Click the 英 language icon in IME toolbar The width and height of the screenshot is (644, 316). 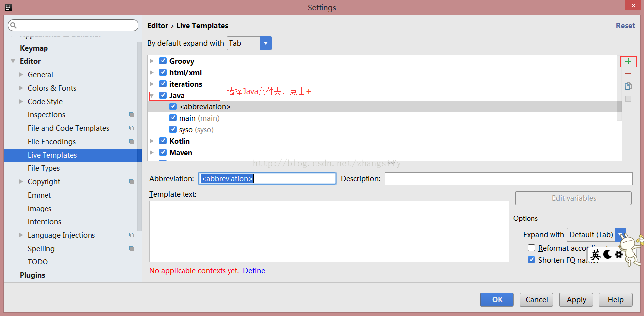tap(596, 255)
